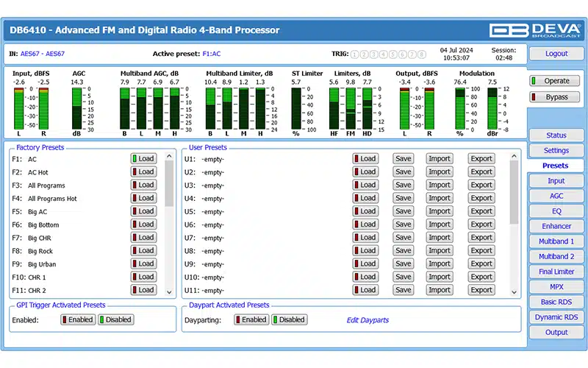Click the User Presets scroll-down arrow
The image size is (588, 368).
coord(514,291)
